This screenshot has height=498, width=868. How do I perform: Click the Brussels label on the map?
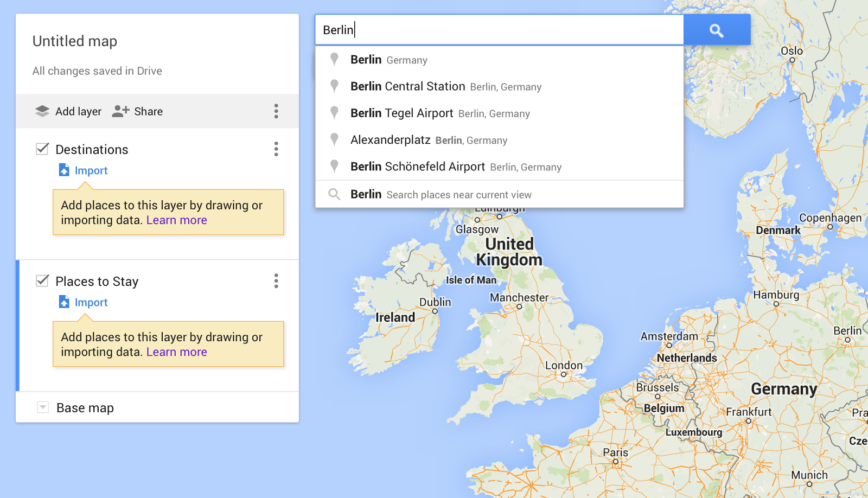click(x=658, y=387)
